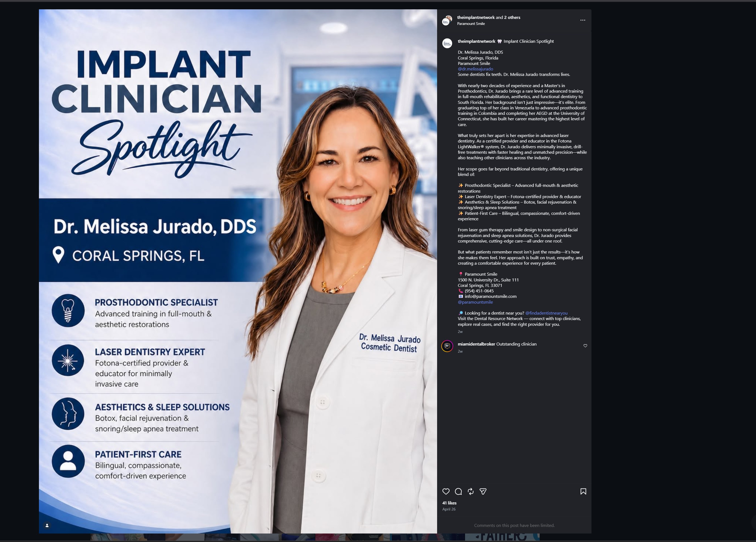Screen dimensions: 756x542
Task: Select the 'Coral Springs, Florida' caption line
Action: tap(478, 58)
